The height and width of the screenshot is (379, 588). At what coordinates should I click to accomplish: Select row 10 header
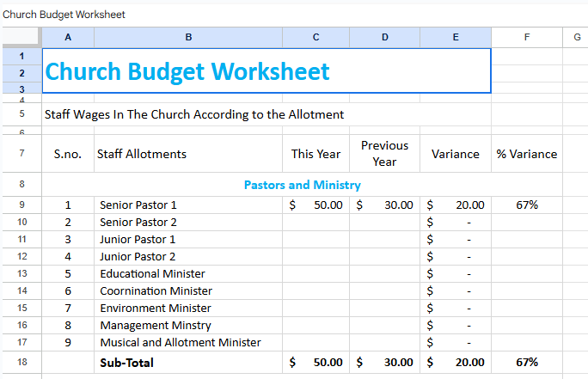tap(21, 222)
